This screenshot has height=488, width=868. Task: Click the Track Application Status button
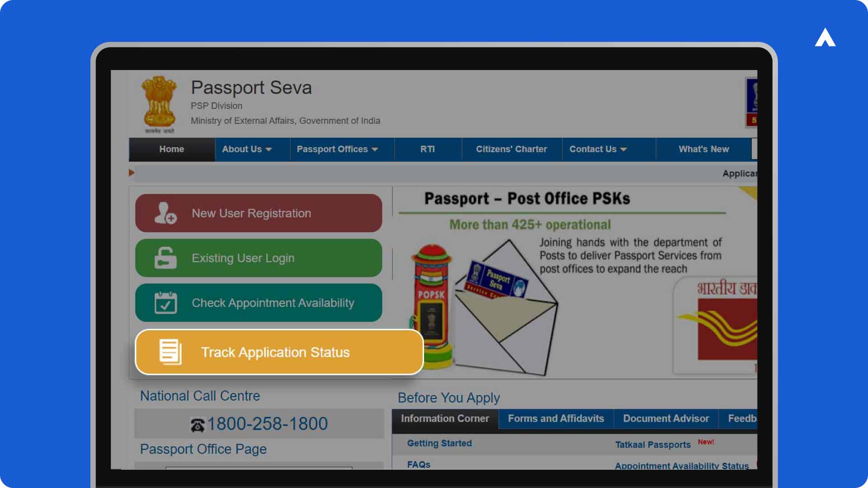[x=278, y=352]
